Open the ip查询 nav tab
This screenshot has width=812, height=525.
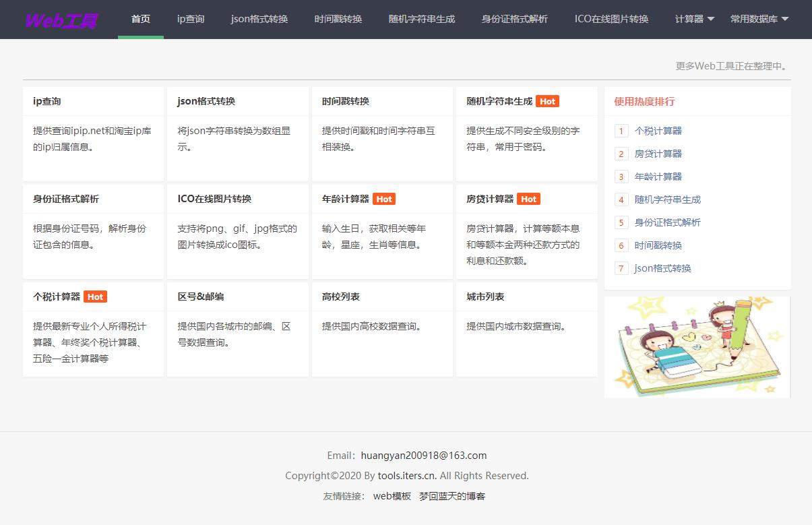[x=191, y=19]
